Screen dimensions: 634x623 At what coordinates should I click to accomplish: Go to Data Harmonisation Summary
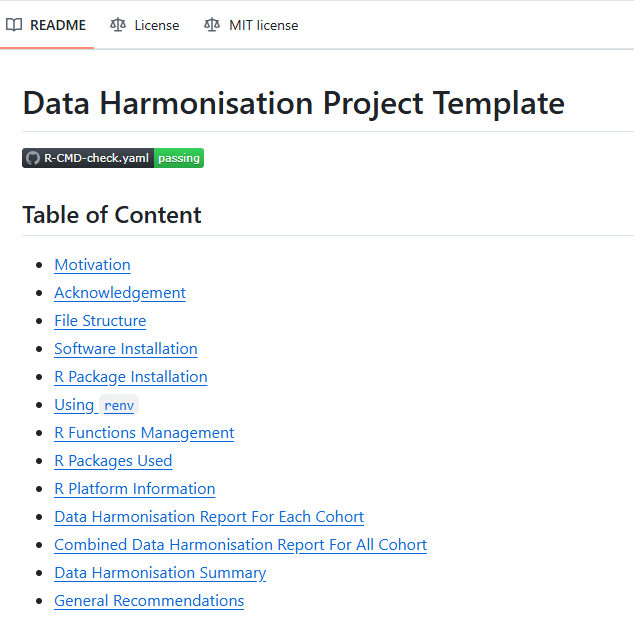tap(160, 573)
